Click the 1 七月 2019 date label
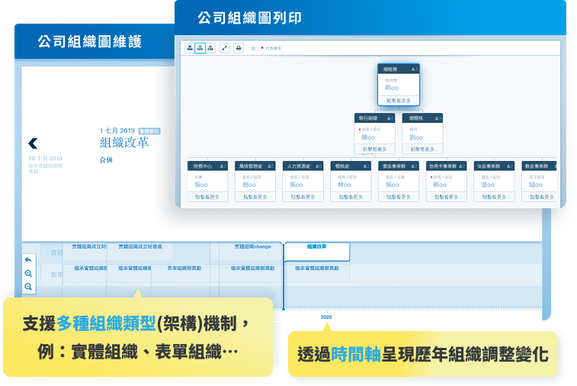 coord(117,131)
